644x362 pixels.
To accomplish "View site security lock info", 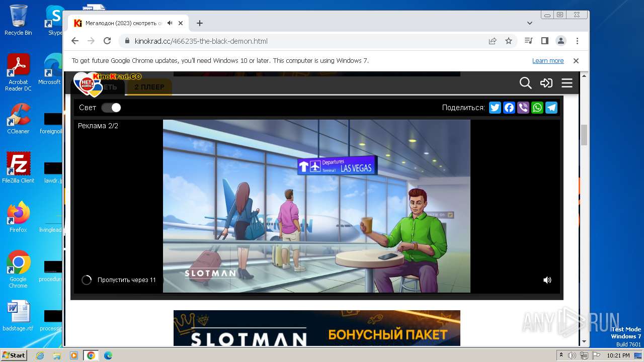I will tap(127, 41).
